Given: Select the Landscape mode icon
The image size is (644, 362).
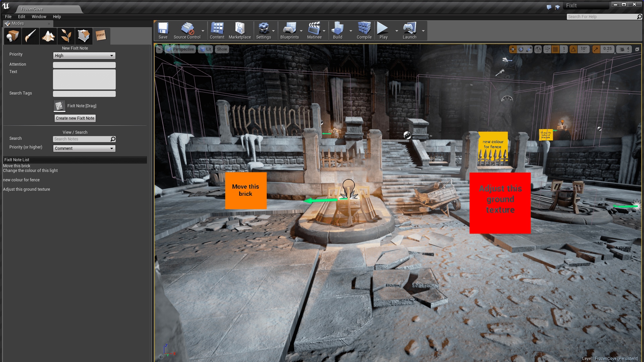Looking at the screenshot, I should [x=48, y=36].
